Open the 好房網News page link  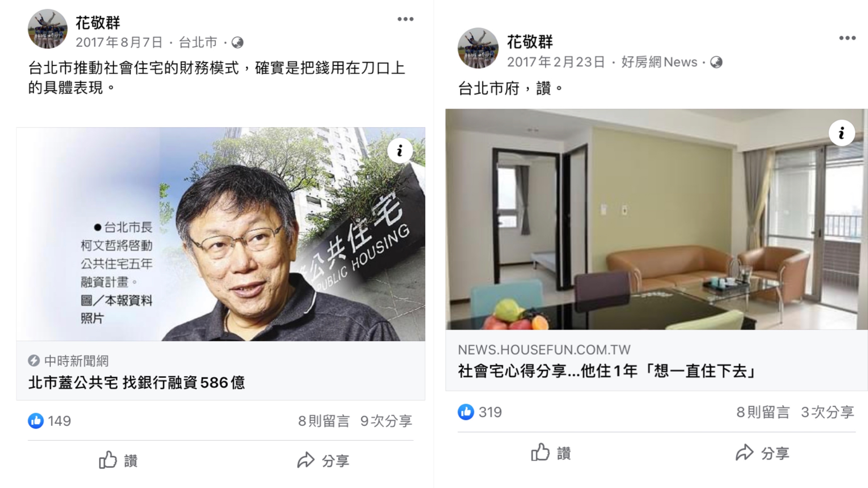(x=659, y=62)
